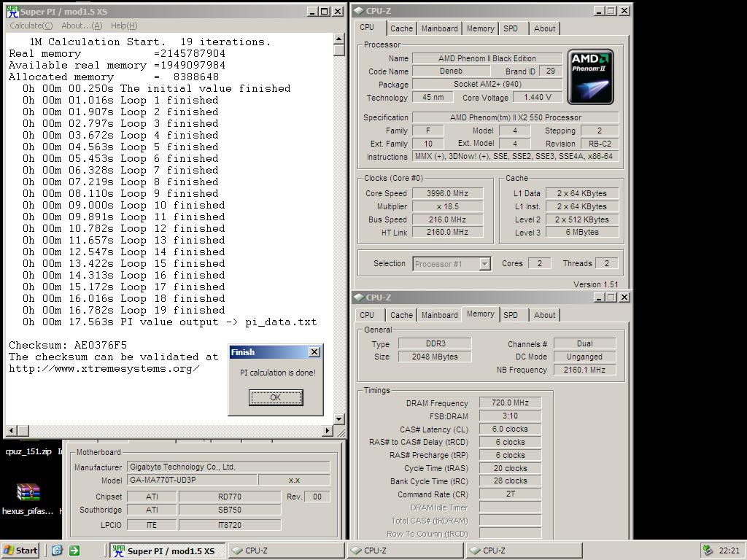The image size is (747, 560).
Task: Select CPU tab in lower CPU-Z window
Action: [x=367, y=315]
